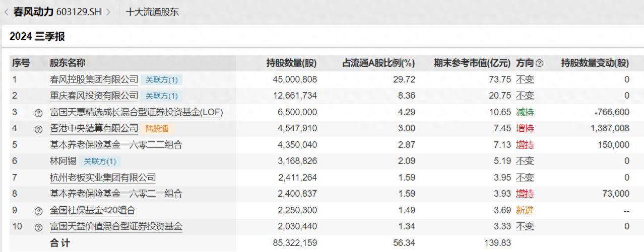Click ratio value 29.72
The height and width of the screenshot is (252, 644).
point(405,79)
